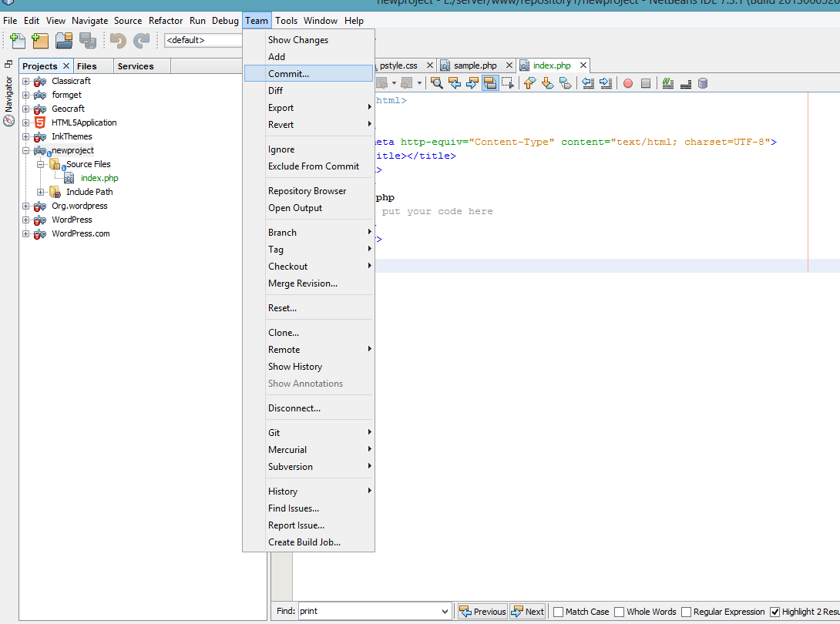840x624 pixels.
Task: Click the Undo toolbar icon
Action: [x=118, y=40]
